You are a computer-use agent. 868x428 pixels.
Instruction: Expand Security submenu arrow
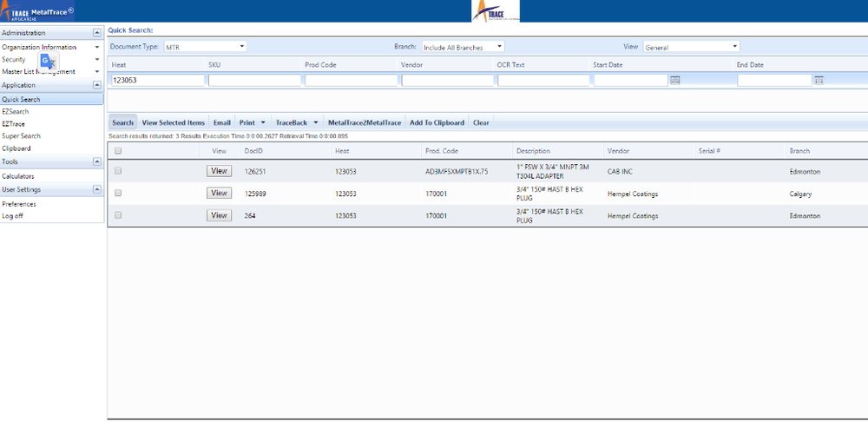(x=97, y=59)
